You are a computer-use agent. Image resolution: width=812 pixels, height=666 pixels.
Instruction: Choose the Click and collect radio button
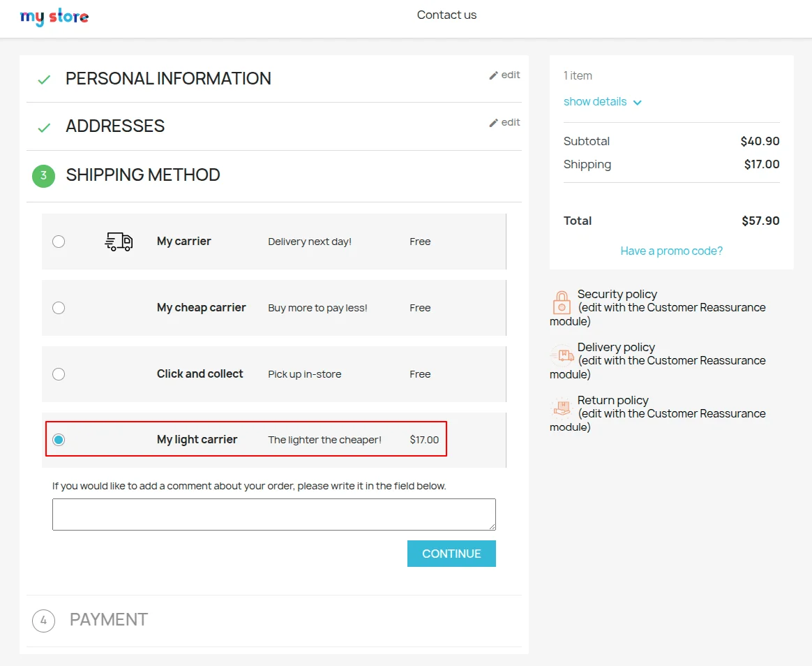pyautogui.click(x=59, y=374)
